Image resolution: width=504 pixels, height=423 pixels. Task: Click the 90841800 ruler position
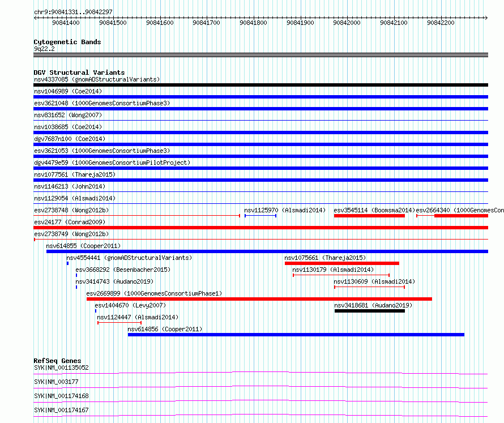(253, 23)
